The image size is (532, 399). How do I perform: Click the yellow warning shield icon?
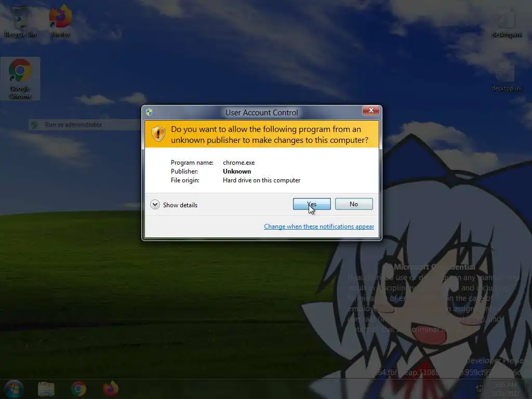158,134
